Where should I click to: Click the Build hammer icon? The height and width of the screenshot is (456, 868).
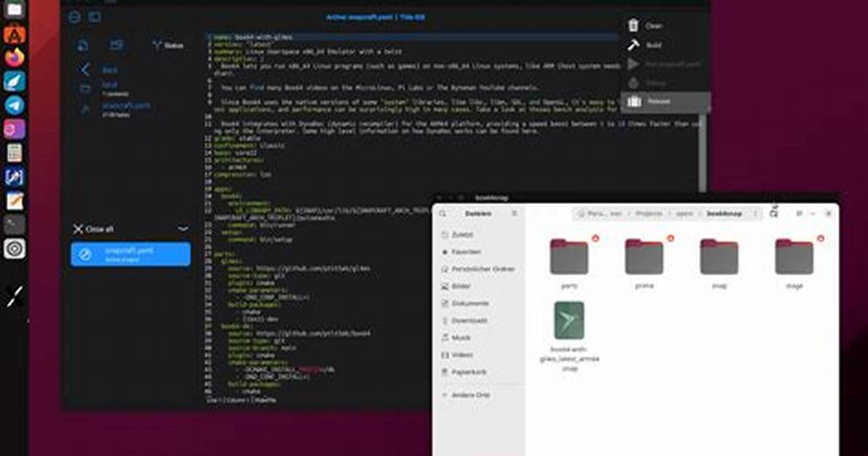[x=634, y=45]
